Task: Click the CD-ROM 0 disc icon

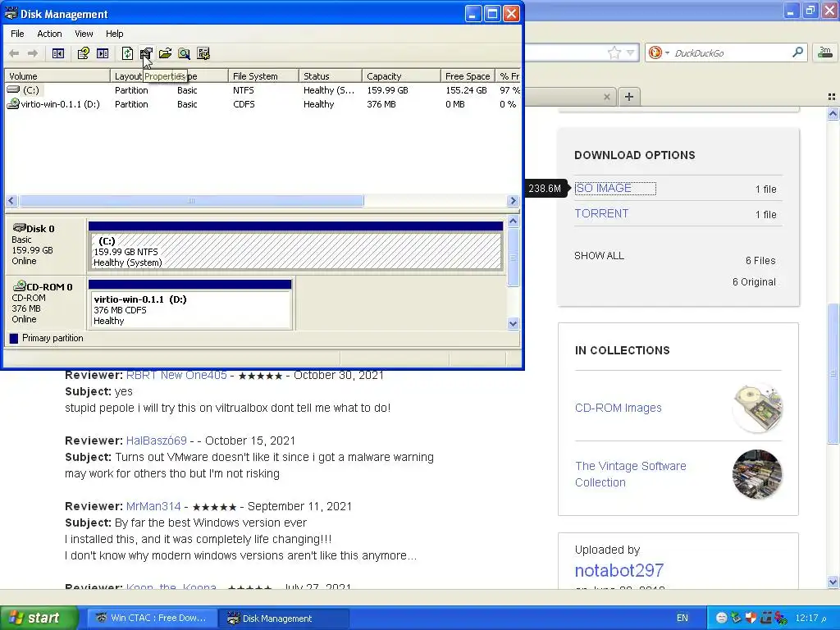Action: [20, 285]
